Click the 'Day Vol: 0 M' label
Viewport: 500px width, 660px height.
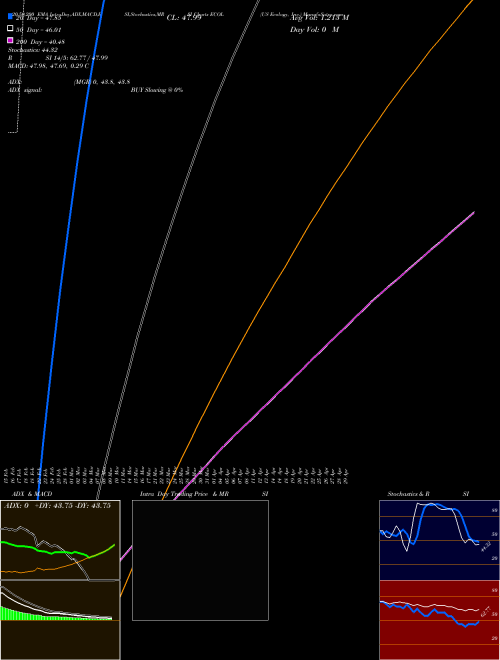[314, 29]
